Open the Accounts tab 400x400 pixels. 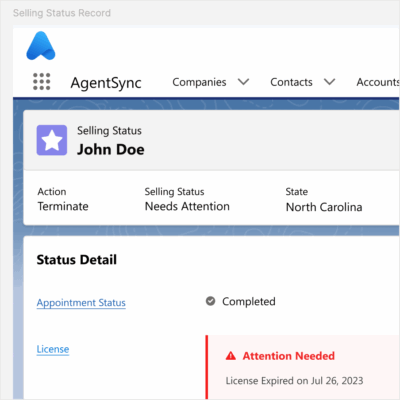pyautogui.click(x=378, y=82)
